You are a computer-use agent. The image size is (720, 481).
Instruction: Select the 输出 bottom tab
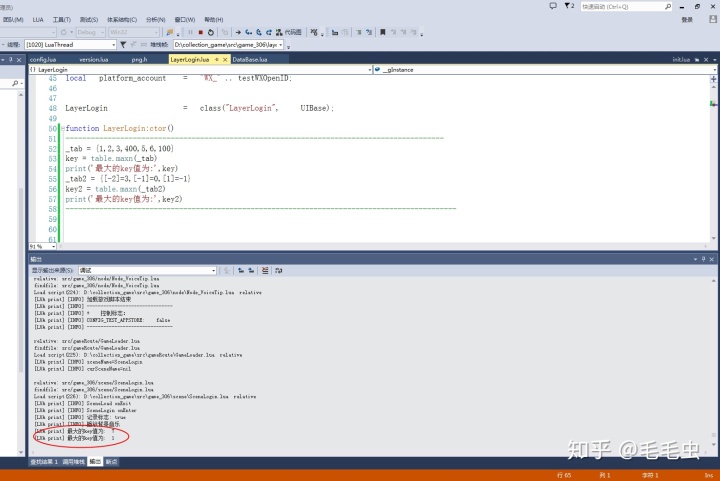(95, 462)
